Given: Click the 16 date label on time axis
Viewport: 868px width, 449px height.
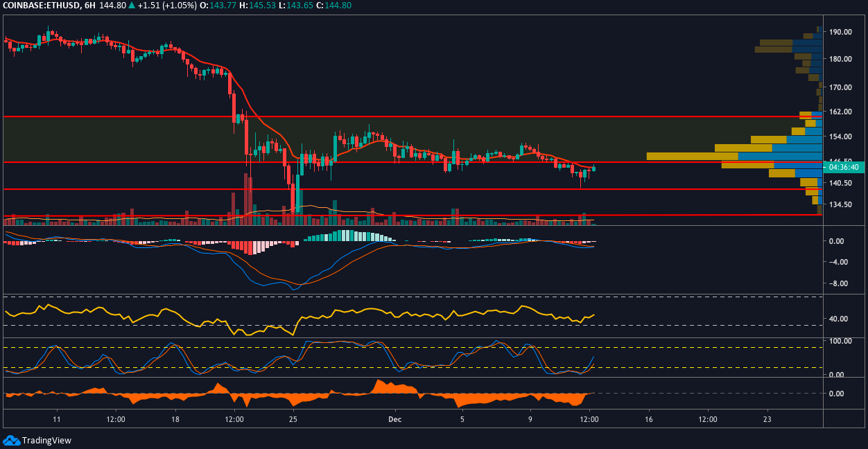Looking at the screenshot, I should pyautogui.click(x=649, y=419).
